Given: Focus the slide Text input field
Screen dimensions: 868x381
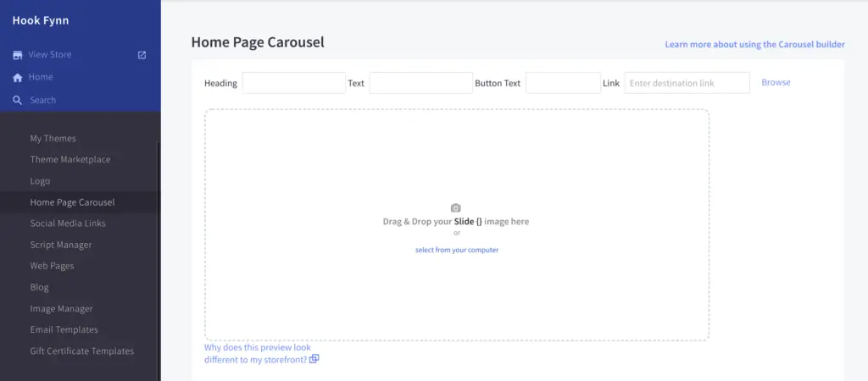Looking at the screenshot, I should coord(420,83).
